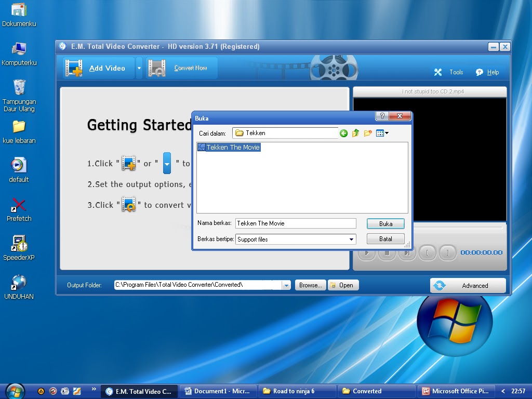The image size is (532, 399).
Task: Switch to Document1 Microsoft Word taskbar item
Action: click(218, 391)
